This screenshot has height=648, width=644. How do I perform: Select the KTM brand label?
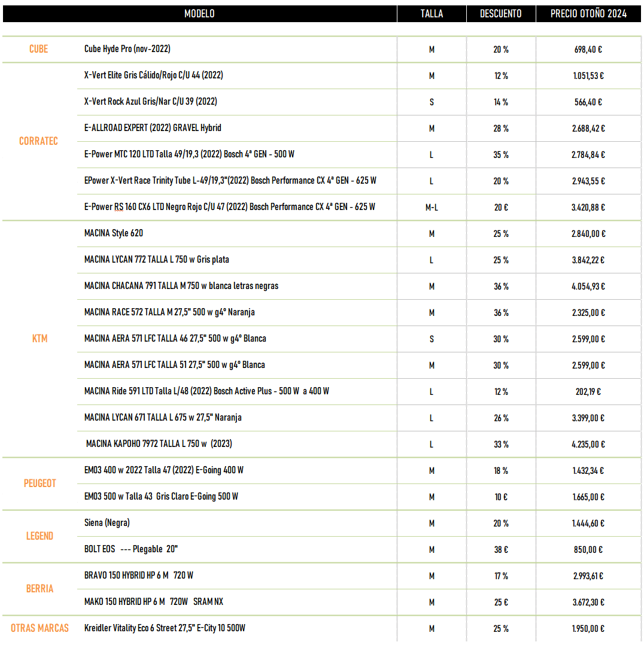40,339
